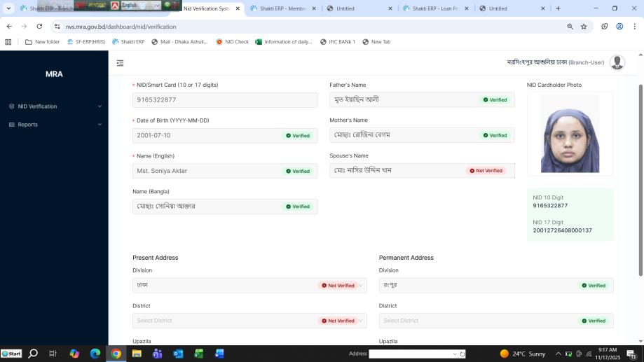Screen dimensions: 644x362
Task: Click the NID/Smart Card number input field
Action: [x=224, y=100]
